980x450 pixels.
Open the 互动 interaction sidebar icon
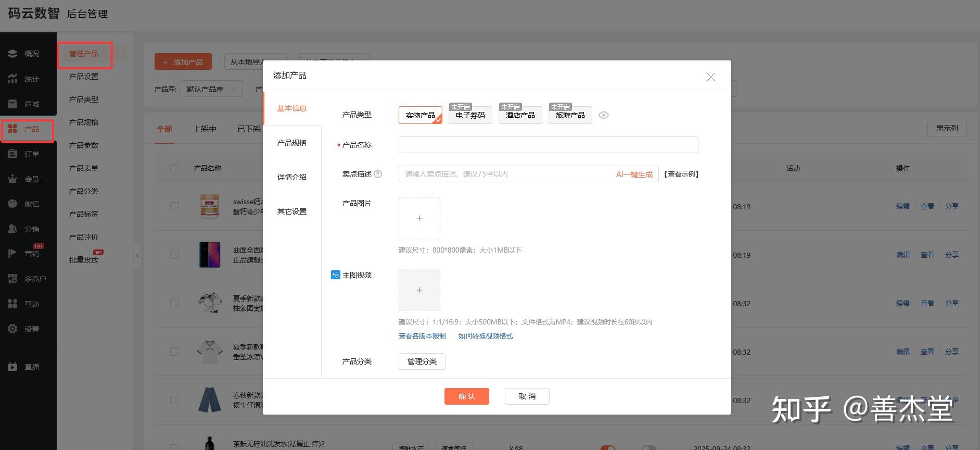[13, 304]
